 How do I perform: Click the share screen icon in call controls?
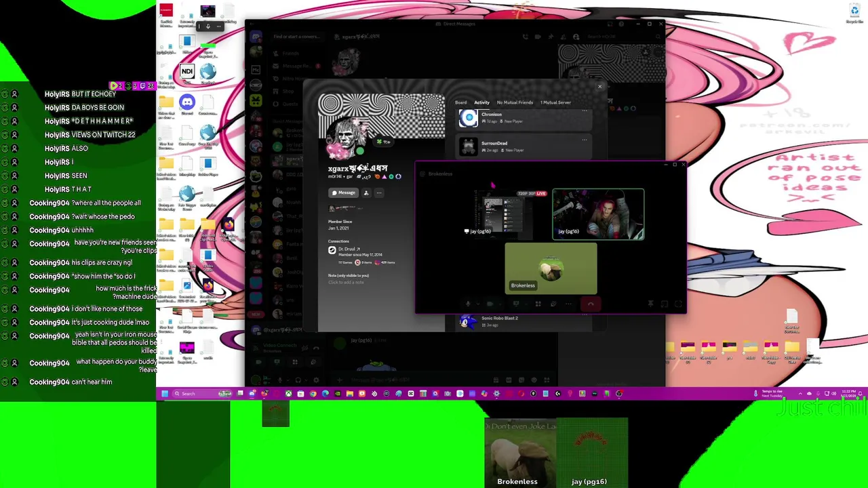coord(515,304)
